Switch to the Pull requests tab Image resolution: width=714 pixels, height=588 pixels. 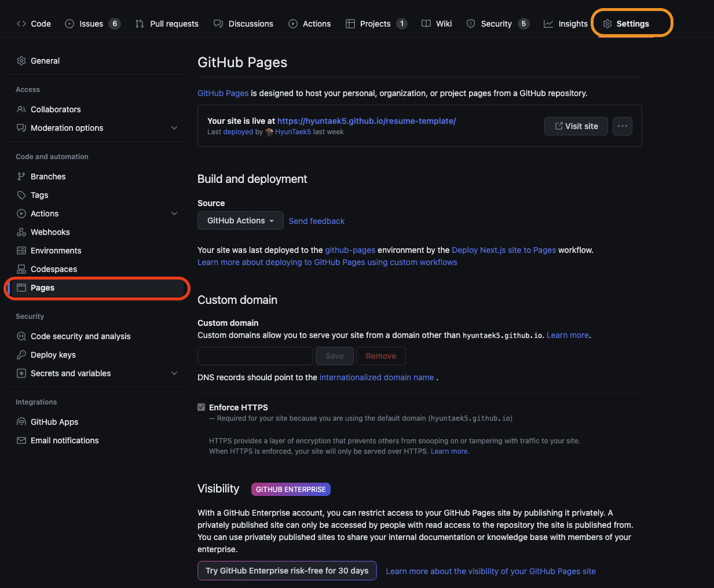167,24
